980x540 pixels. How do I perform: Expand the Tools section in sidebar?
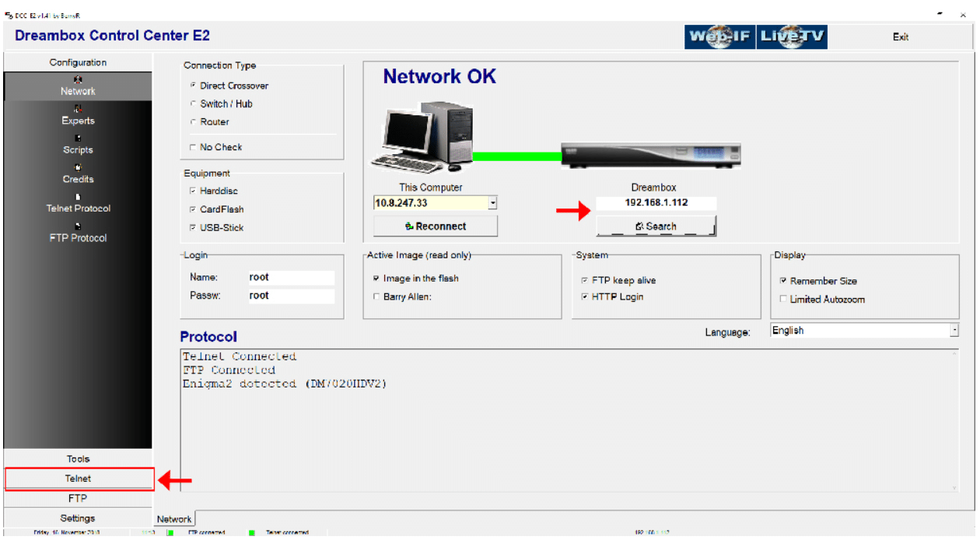[78, 459]
